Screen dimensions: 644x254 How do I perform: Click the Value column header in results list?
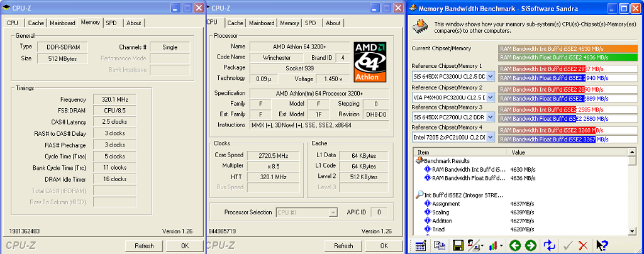[568, 152]
